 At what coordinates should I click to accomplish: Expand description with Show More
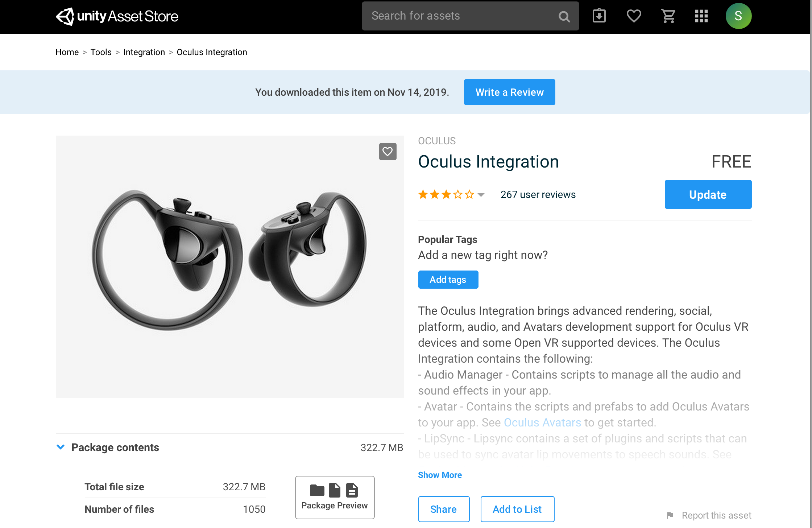(x=440, y=475)
